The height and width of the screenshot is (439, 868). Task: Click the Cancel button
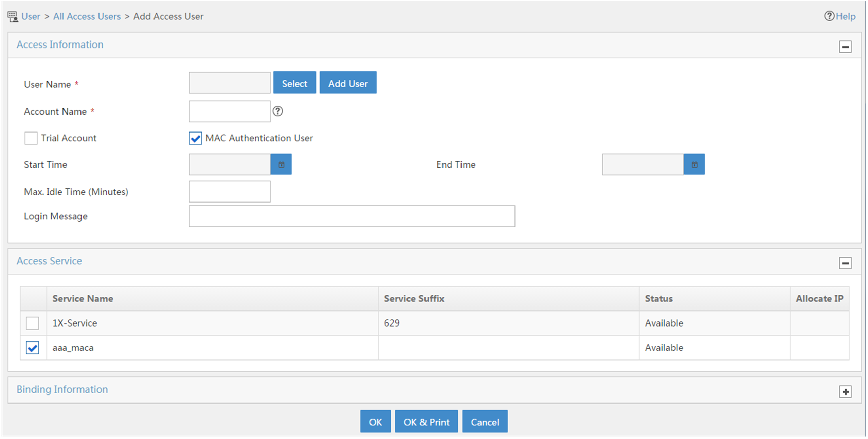point(485,421)
